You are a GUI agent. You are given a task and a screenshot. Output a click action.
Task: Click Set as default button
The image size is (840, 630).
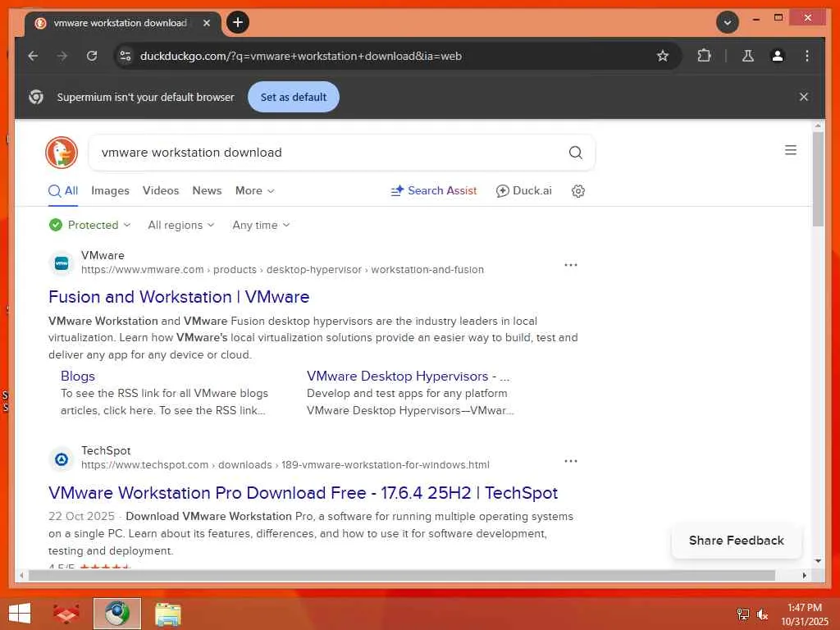click(x=294, y=97)
